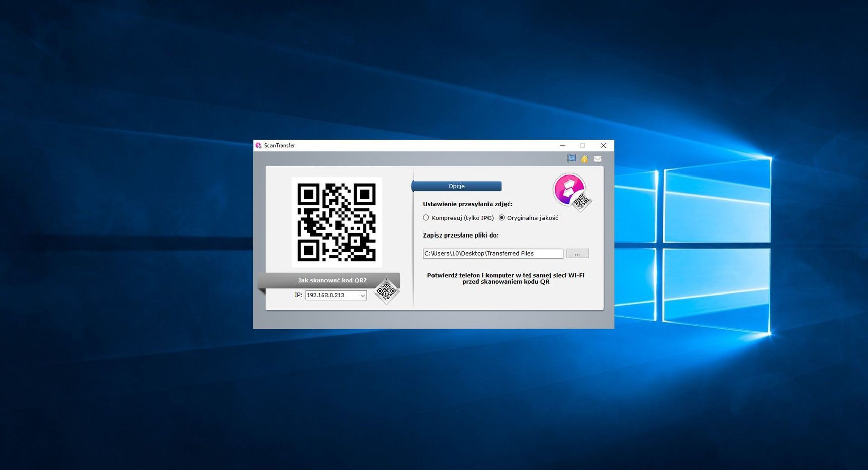Click the large QR code image

point(337,222)
